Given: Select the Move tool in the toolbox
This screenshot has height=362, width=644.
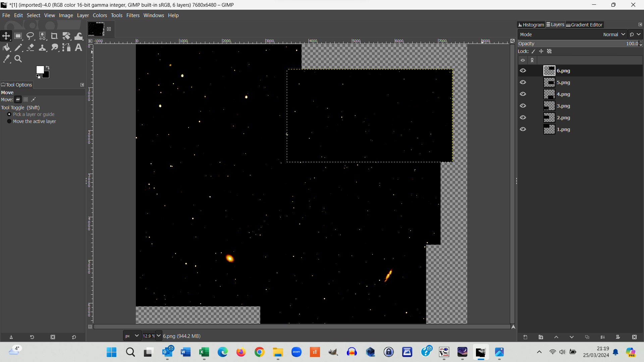Looking at the screenshot, I should point(6,36).
